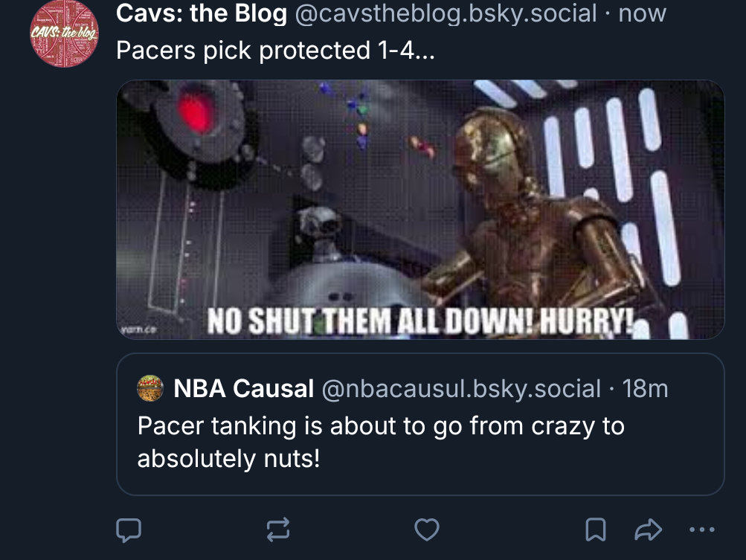Click the "NO SHUT THEM ALL DOWN" caption
The width and height of the screenshot is (746, 560).
point(420,321)
